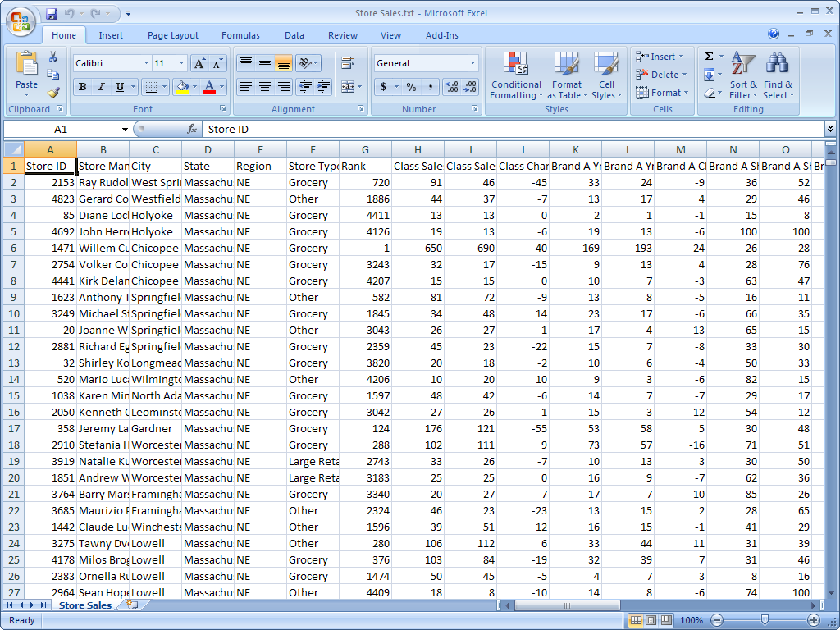Screen dimensions: 840x630
Task: Click the Select All corner triangle
Action: (x=13, y=149)
